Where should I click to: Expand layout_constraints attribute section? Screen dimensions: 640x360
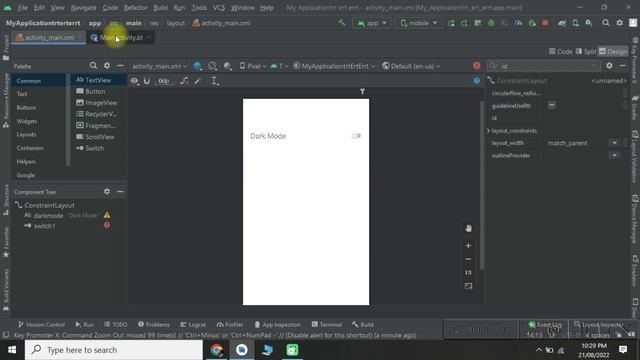(x=488, y=131)
